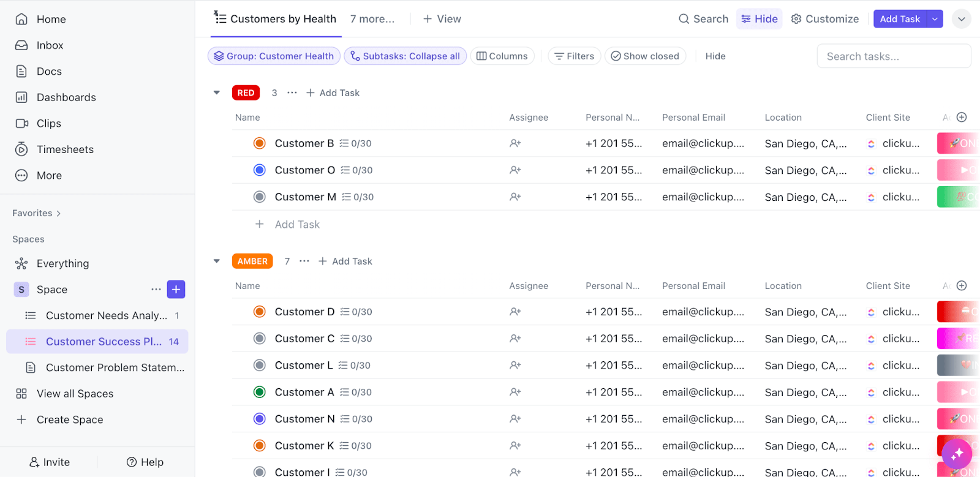
Task: Click the plus button next to Space
Action: (x=176, y=290)
